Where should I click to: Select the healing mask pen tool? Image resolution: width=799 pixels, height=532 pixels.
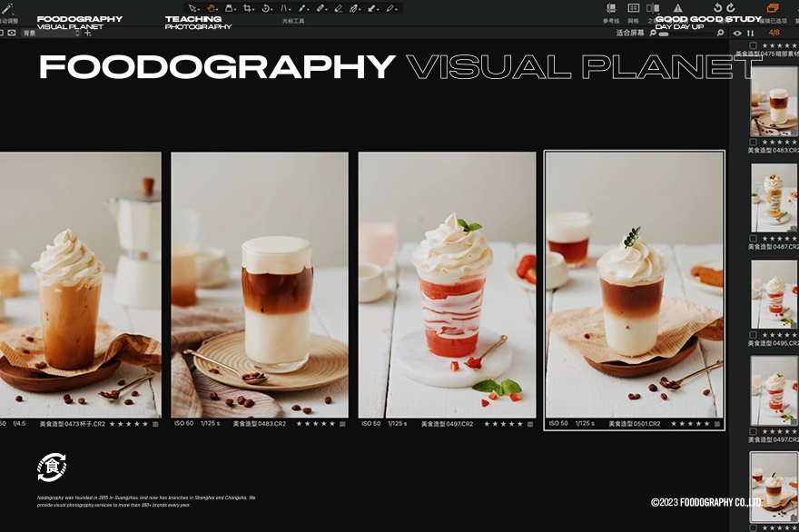[354, 8]
